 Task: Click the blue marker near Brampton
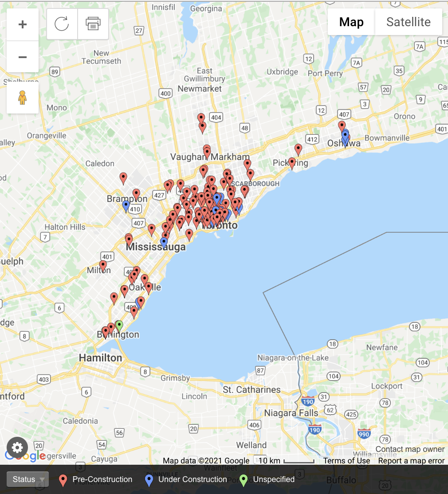click(x=126, y=206)
